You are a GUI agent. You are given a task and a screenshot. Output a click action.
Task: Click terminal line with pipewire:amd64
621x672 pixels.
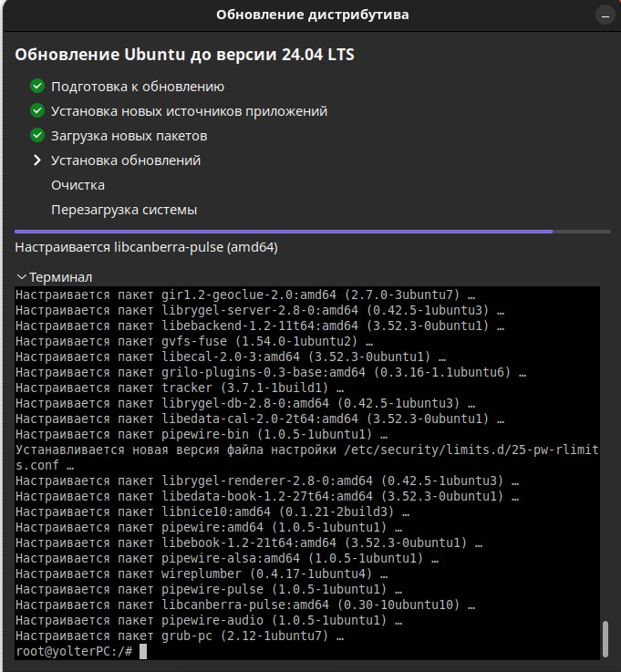(x=209, y=527)
